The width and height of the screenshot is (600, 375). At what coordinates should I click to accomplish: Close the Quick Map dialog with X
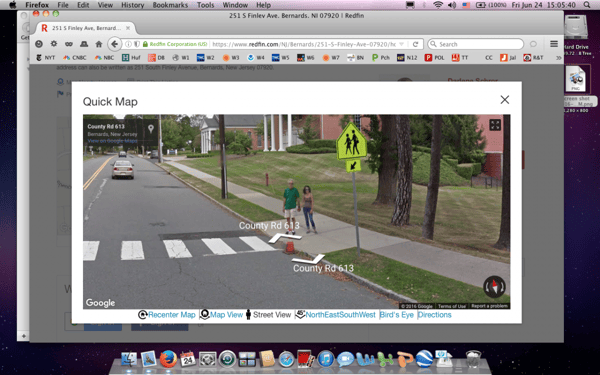505,100
